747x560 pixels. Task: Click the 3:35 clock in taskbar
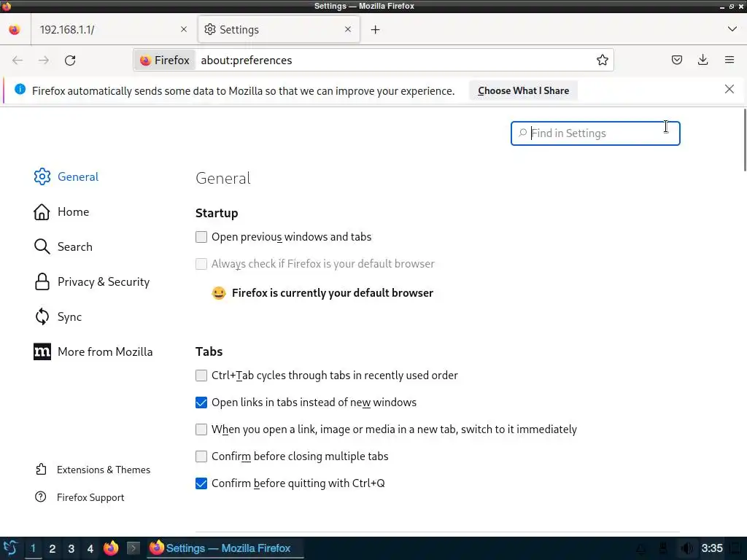(x=712, y=548)
